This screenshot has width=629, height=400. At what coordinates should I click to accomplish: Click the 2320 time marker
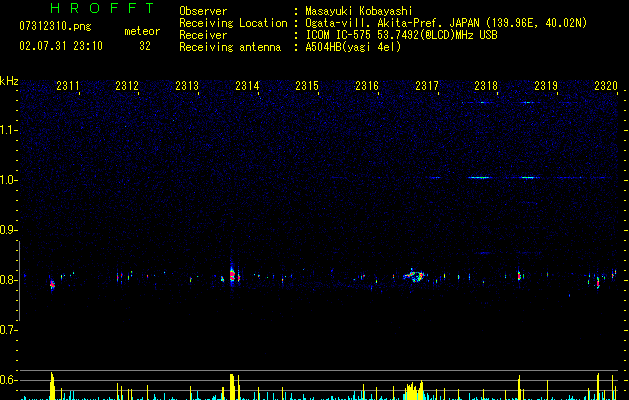(x=606, y=85)
